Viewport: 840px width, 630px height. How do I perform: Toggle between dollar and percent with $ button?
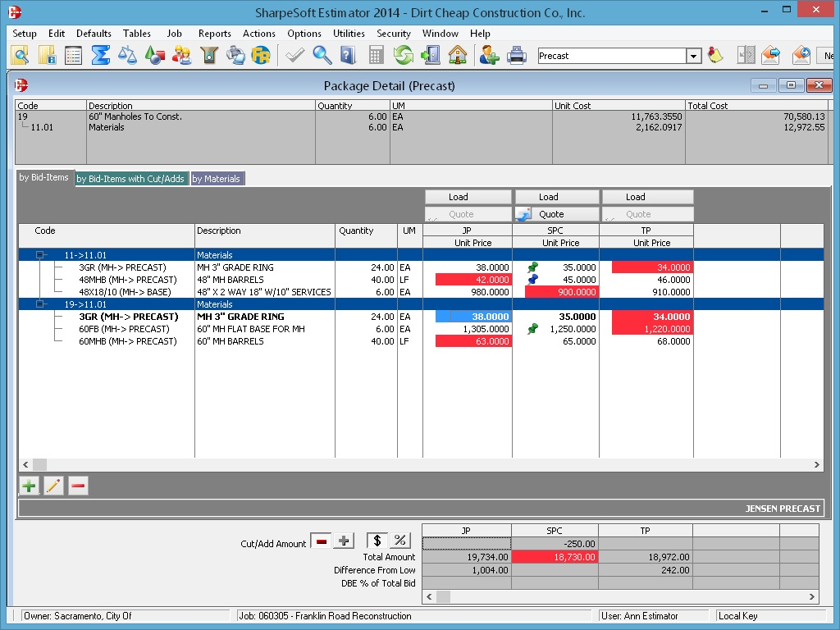[376, 540]
